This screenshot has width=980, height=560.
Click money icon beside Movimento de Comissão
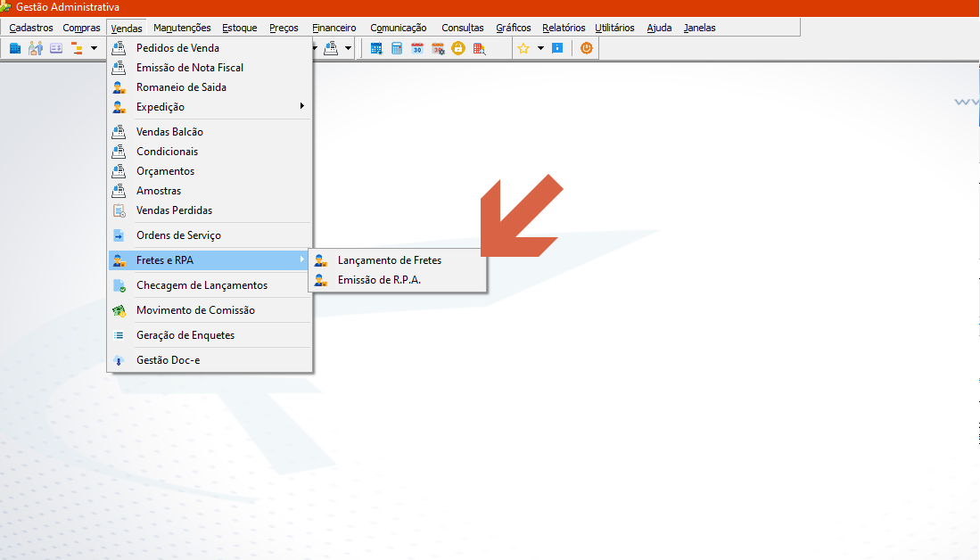point(119,310)
